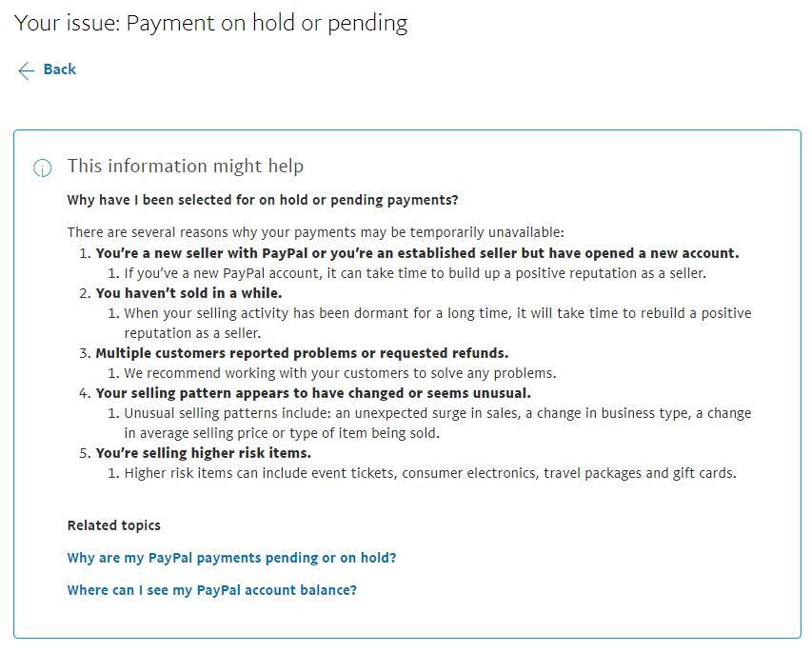Click the 'Multiple customers reported problems' reason
The height and width of the screenshot is (652, 812).
tap(302, 353)
